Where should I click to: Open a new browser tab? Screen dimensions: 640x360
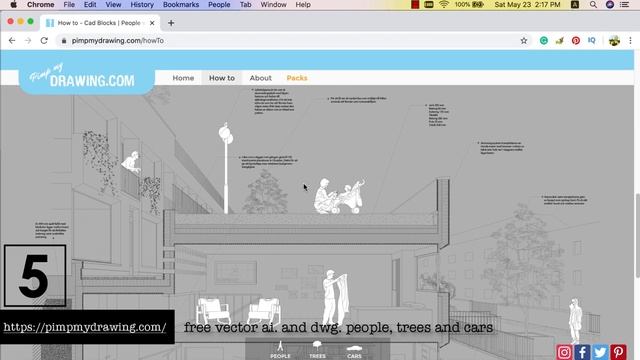coord(171,23)
